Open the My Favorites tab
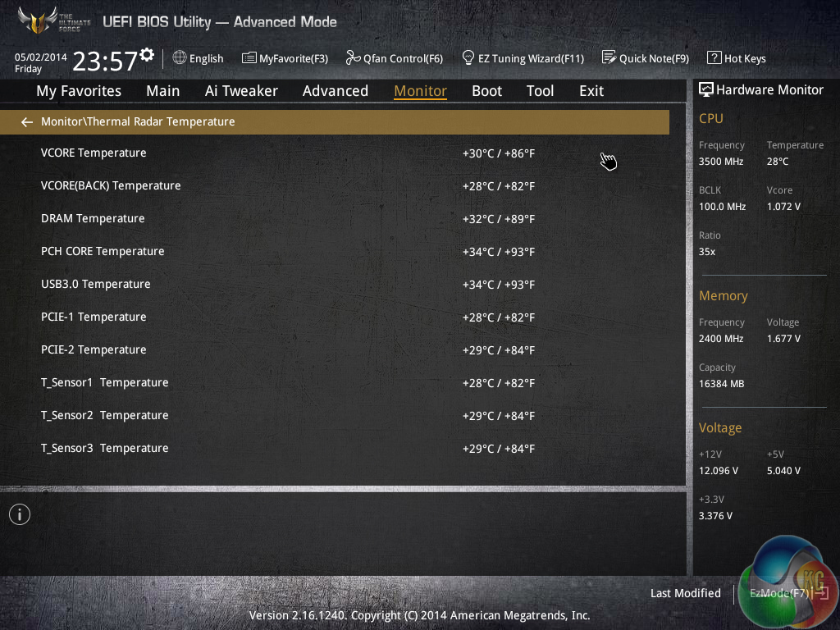 tap(79, 91)
